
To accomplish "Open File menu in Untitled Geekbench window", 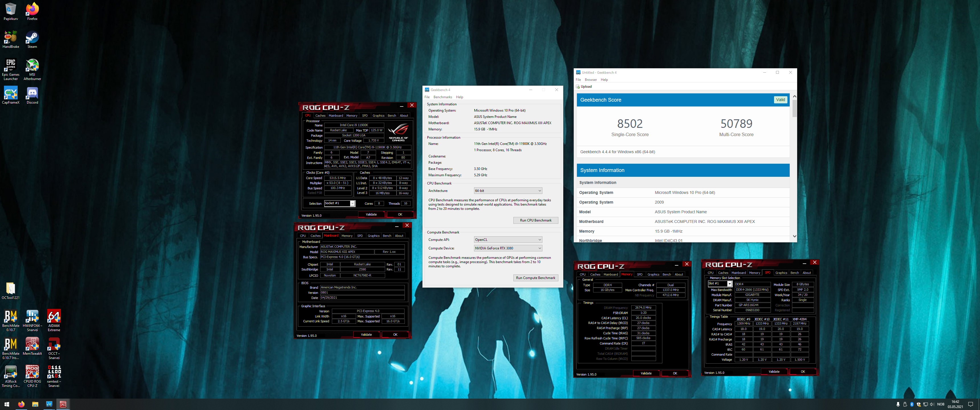I will (578, 80).
